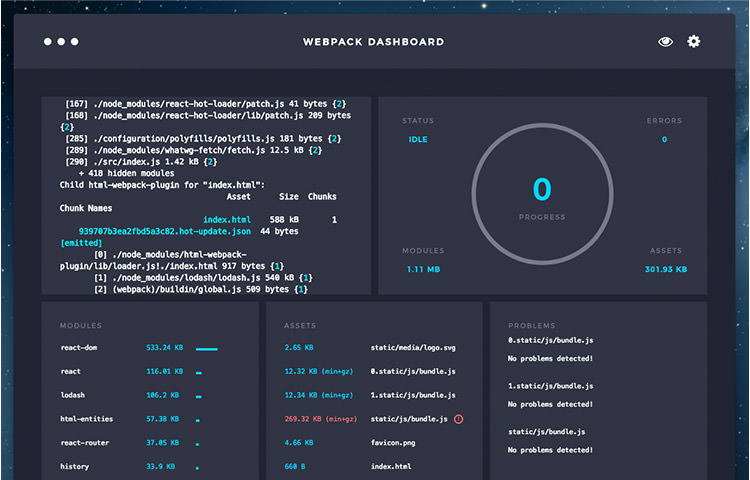The height and width of the screenshot is (480, 750).
Task: Click the third window control dot
Action: tap(75, 42)
